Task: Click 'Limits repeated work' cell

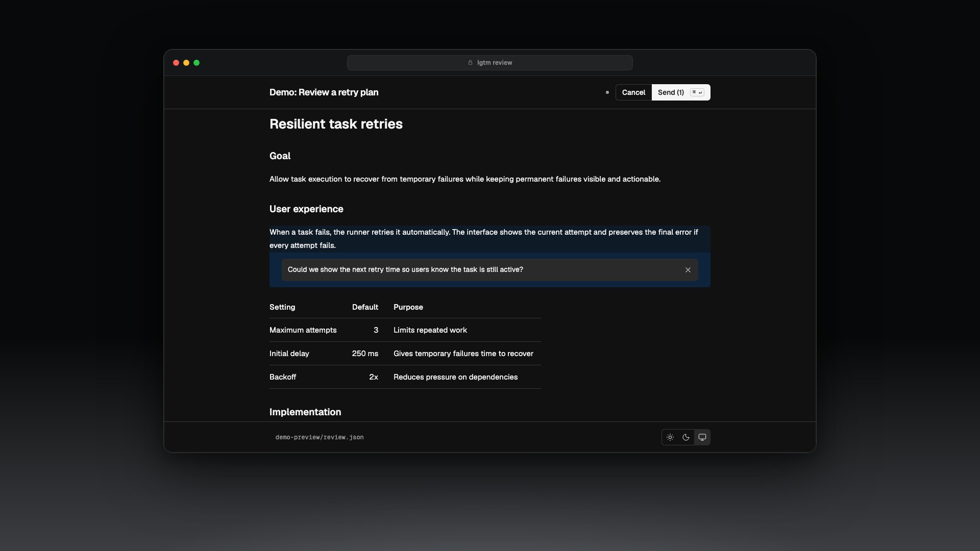Action: pyautogui.click(x=430, y=330)
